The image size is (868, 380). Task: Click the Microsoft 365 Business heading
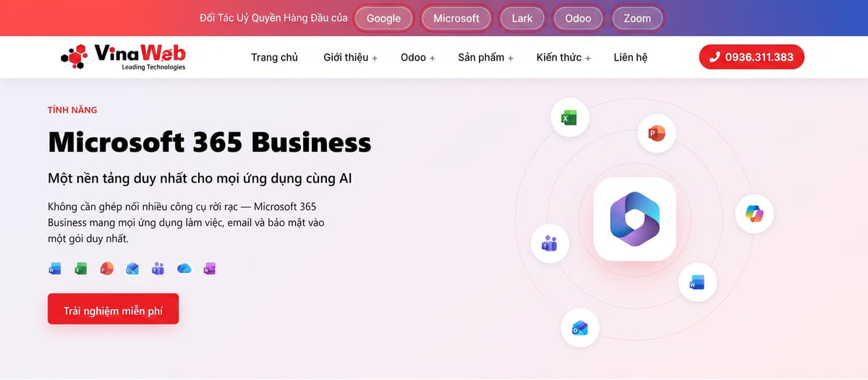(x=209, y=142)
